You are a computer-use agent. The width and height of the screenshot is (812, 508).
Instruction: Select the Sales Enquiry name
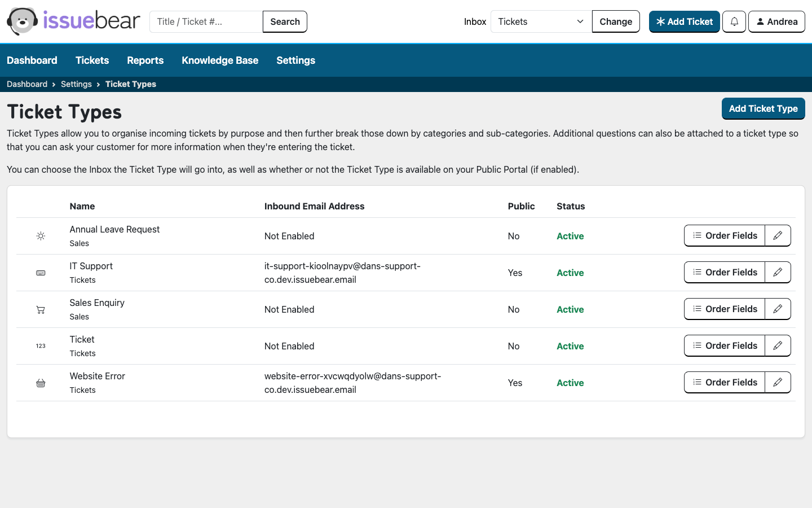97,303
